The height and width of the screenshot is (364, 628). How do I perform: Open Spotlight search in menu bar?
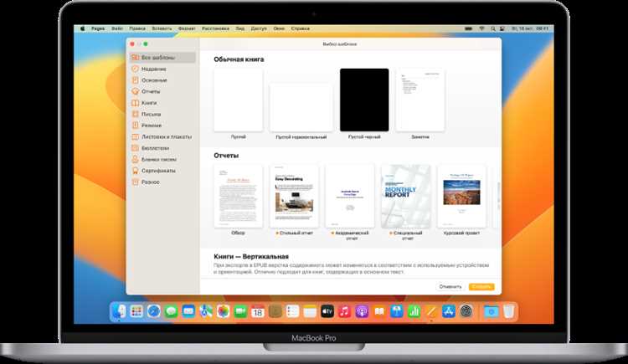click(x=493, y=28)
